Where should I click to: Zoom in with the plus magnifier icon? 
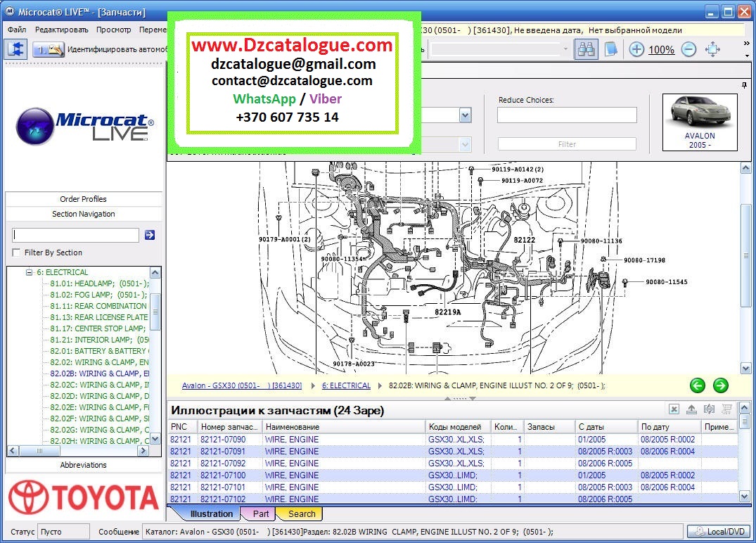coord(636,49)
